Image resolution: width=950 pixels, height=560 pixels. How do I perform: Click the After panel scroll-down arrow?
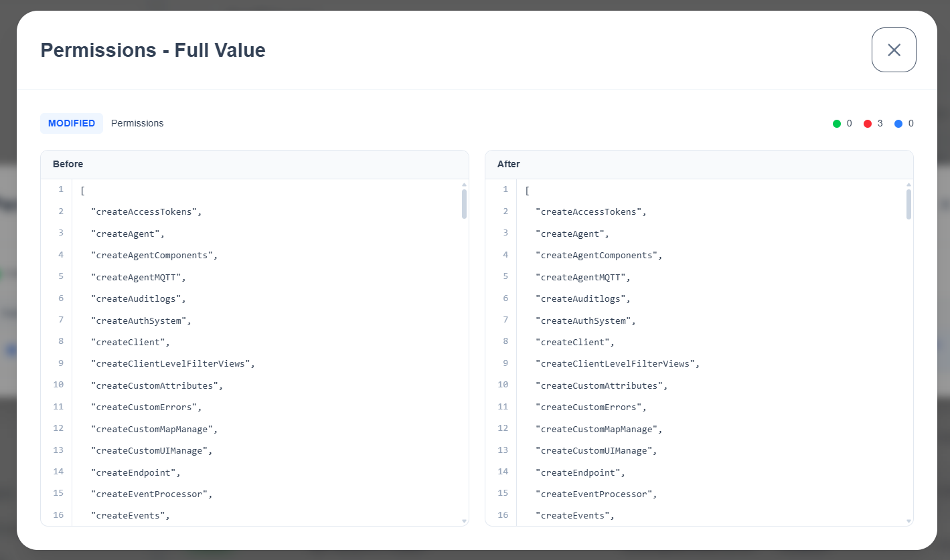click(909, 521)
